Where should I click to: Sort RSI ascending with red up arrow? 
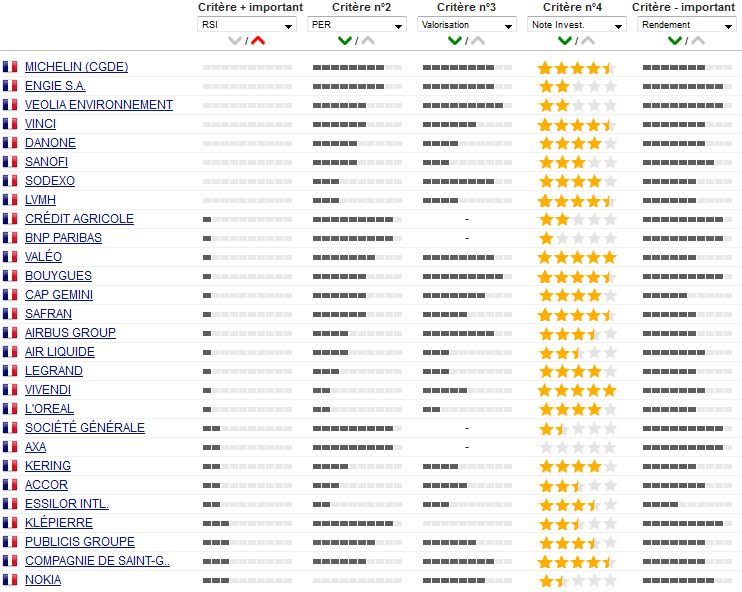click(x=258, y=41)
